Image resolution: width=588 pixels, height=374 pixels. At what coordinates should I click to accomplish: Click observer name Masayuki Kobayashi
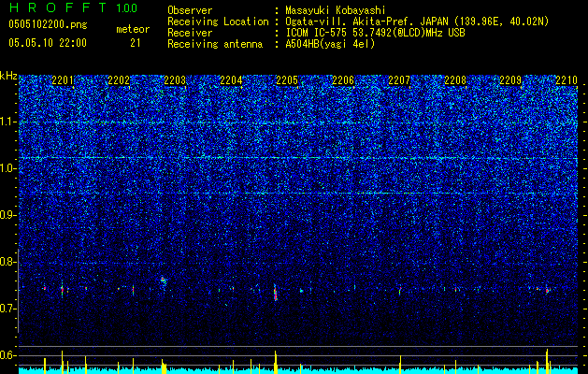[336, 10]
